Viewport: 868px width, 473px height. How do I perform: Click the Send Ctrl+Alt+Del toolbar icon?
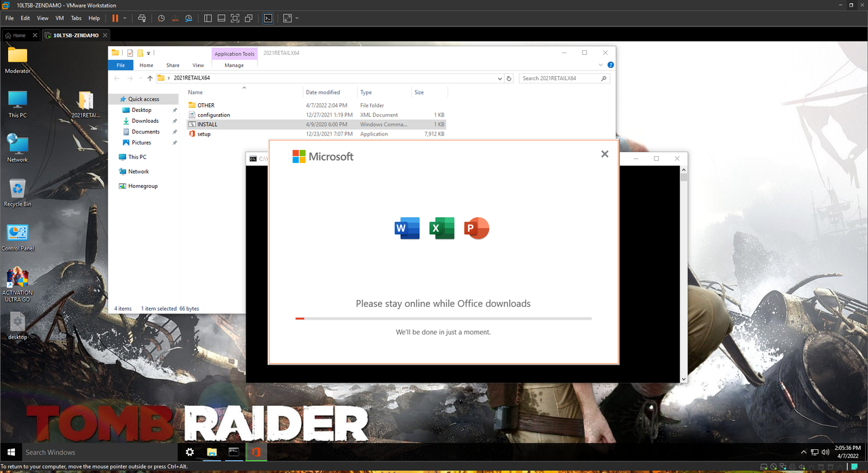(142, 18)
